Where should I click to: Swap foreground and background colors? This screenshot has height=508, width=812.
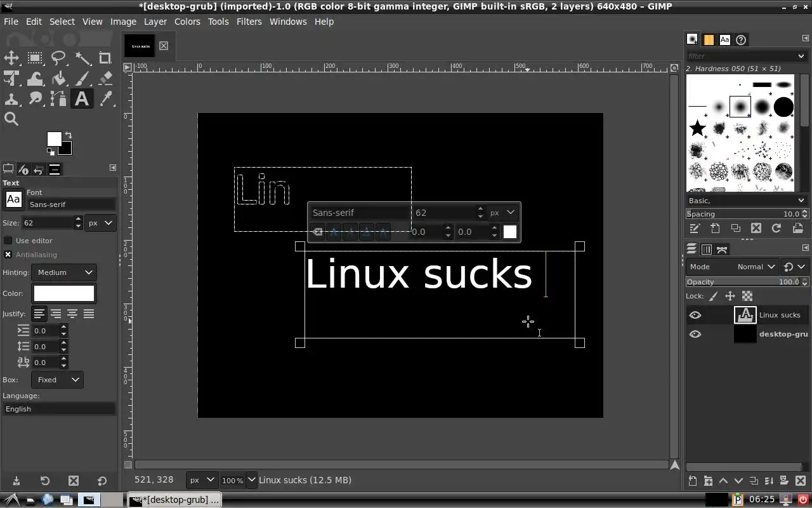click(x=69, y=135)
